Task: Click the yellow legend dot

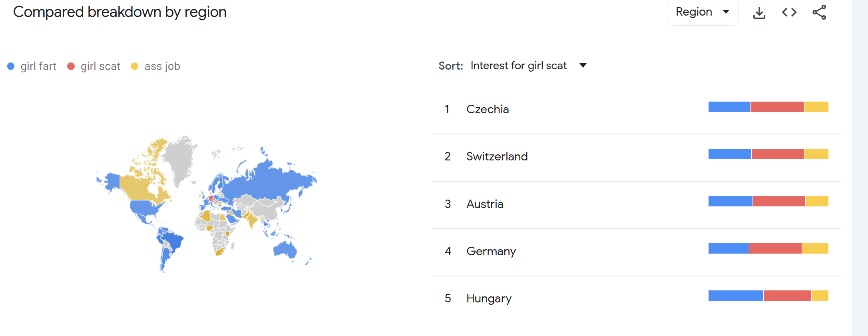Action: pos(135,66)
